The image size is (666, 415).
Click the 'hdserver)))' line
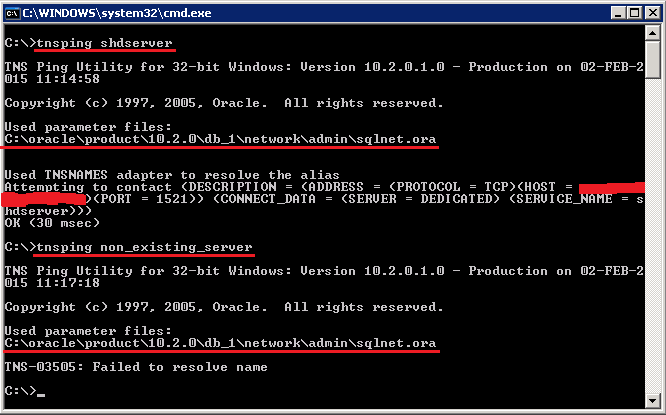[x=48, y=211]
